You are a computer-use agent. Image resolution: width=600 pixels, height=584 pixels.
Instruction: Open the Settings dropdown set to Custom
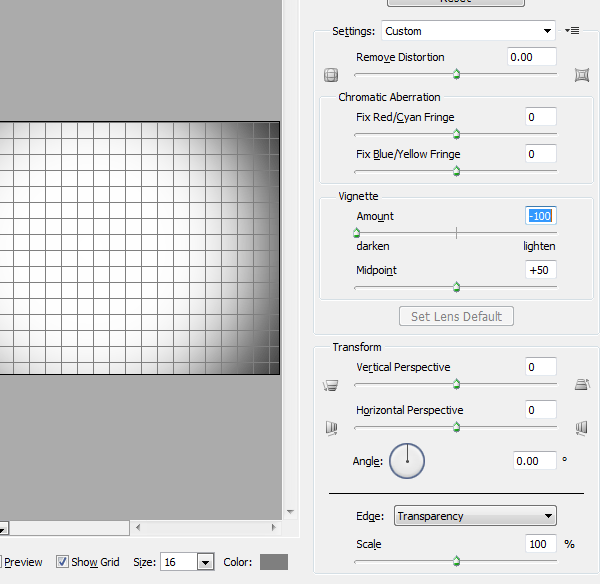[x=468, y=31]
